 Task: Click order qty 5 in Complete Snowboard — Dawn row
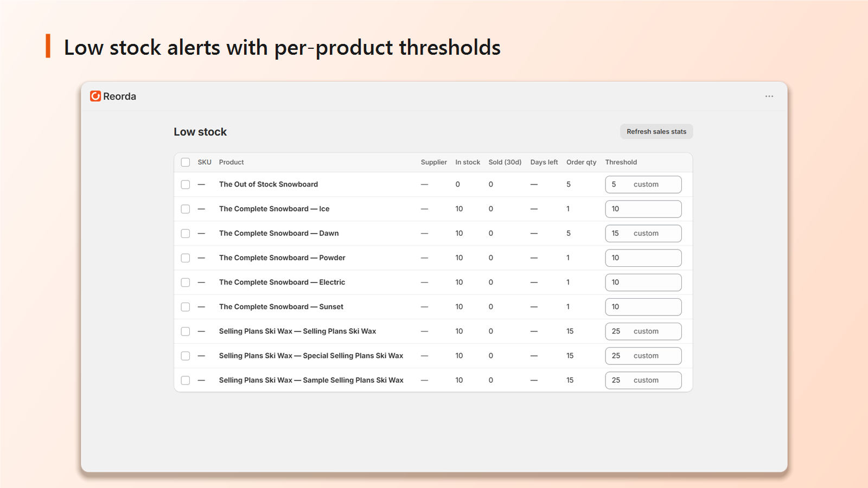coord(569,233)
